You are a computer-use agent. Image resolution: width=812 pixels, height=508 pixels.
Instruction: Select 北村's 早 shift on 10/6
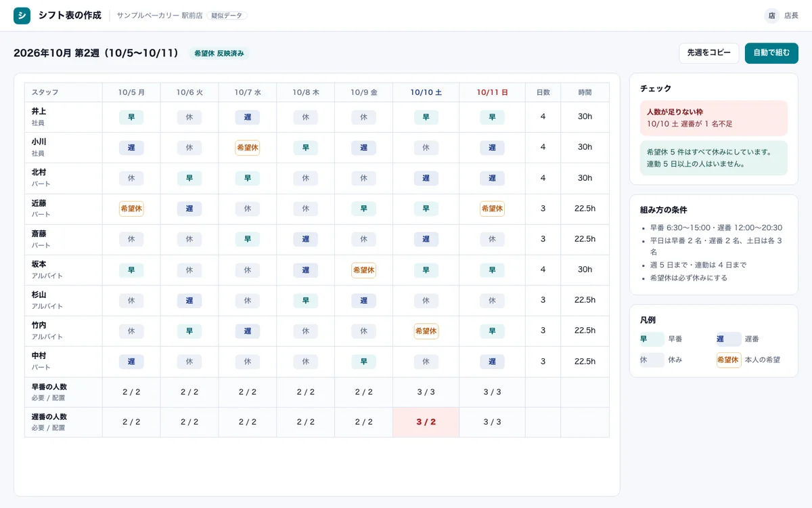[189, 178]
